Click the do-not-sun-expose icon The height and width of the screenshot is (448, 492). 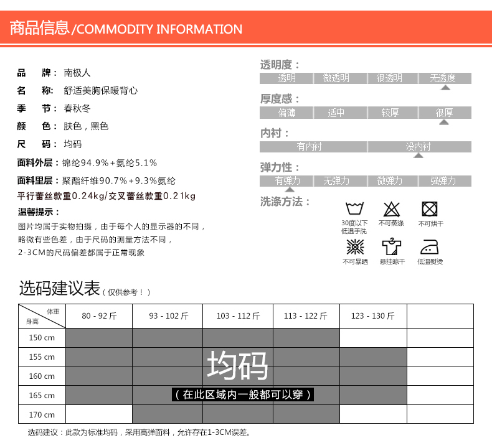point(354,247)
